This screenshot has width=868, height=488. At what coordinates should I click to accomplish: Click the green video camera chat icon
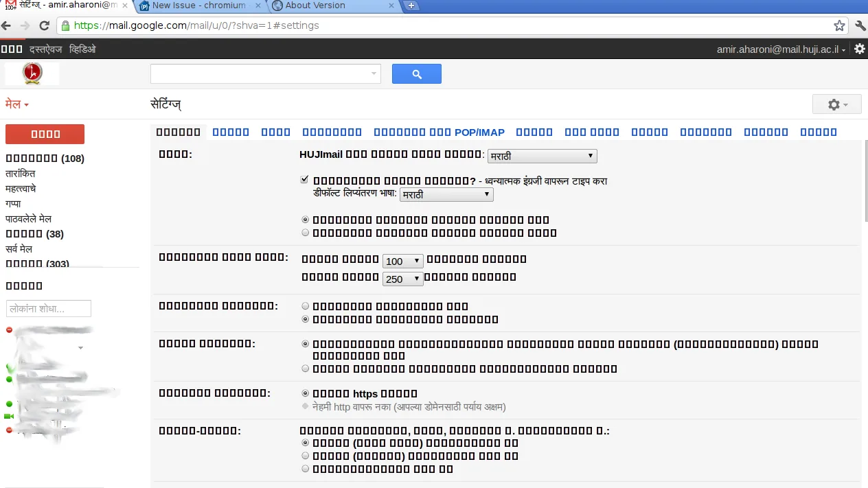[9, 417]
